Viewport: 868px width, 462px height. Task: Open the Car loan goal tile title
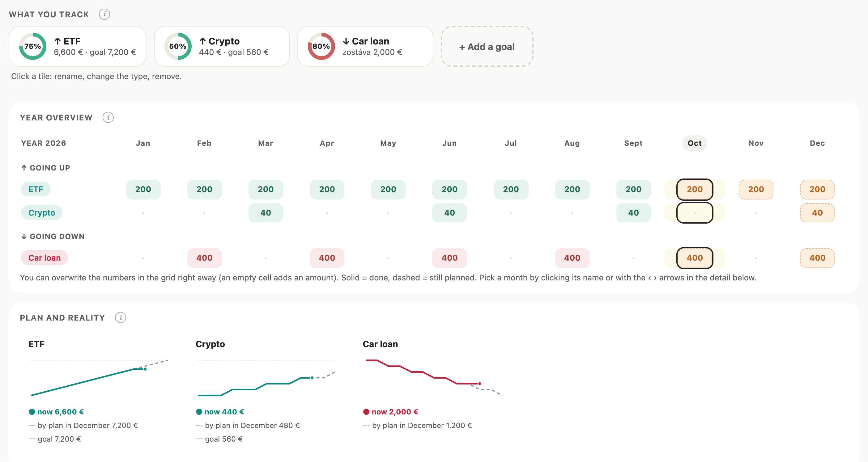tap(366, 41)
